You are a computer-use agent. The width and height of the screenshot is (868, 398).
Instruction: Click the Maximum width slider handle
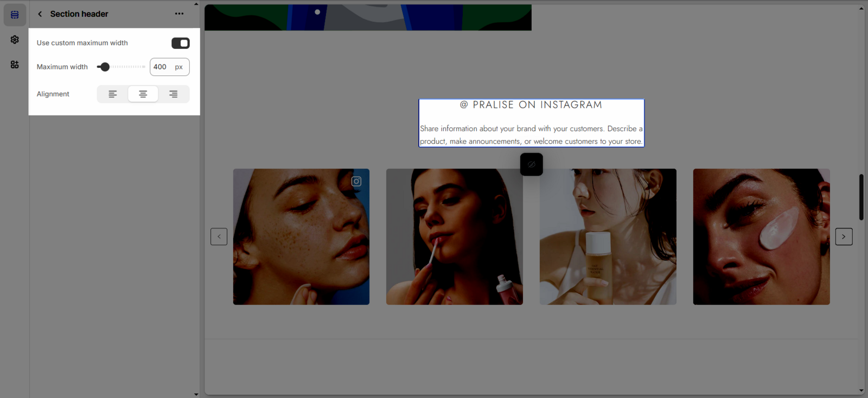coord(105,67)
